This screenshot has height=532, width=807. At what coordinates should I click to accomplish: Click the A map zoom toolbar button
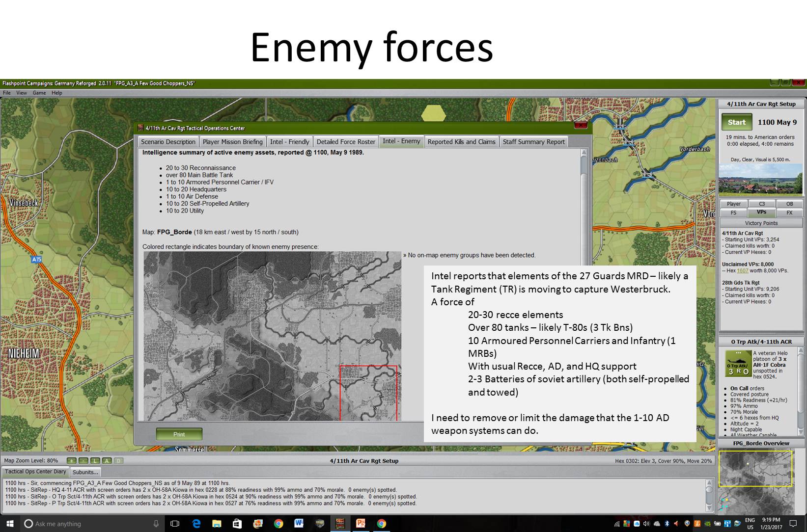point(107,461)
